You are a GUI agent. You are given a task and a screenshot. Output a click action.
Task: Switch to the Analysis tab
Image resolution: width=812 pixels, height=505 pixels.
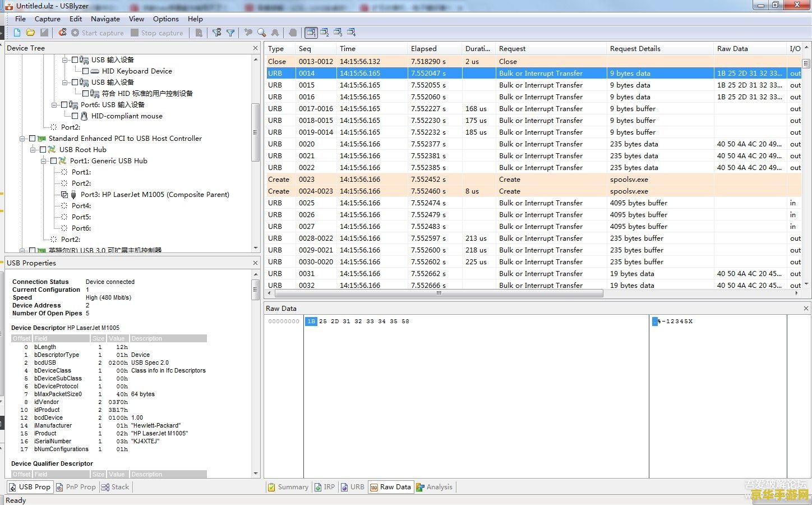[x=435, y=487]
